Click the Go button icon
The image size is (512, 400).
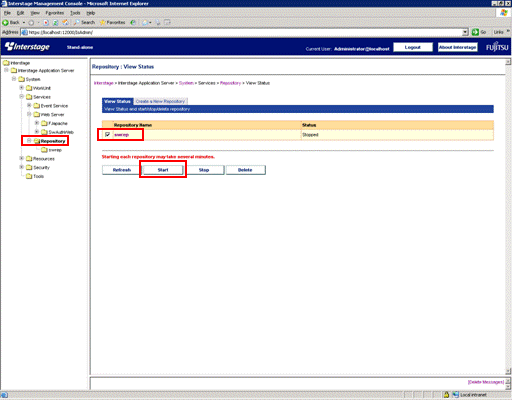(475, 32)
